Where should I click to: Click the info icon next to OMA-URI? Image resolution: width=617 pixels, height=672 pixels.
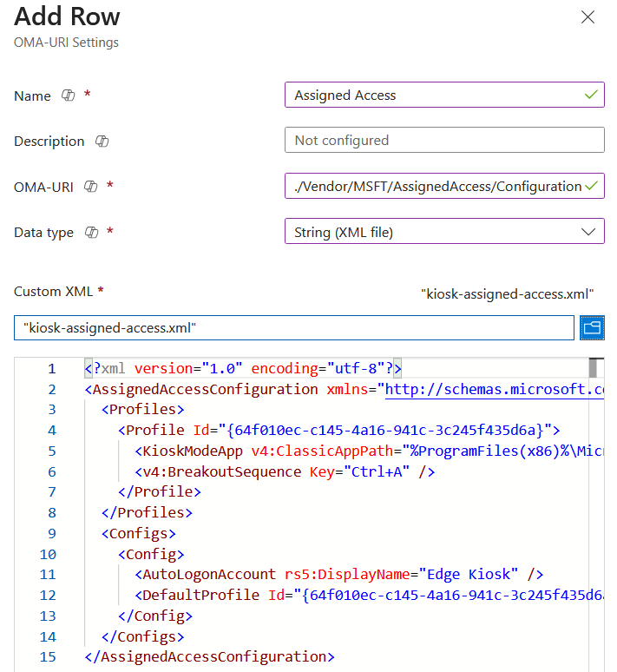coord(90,187)
